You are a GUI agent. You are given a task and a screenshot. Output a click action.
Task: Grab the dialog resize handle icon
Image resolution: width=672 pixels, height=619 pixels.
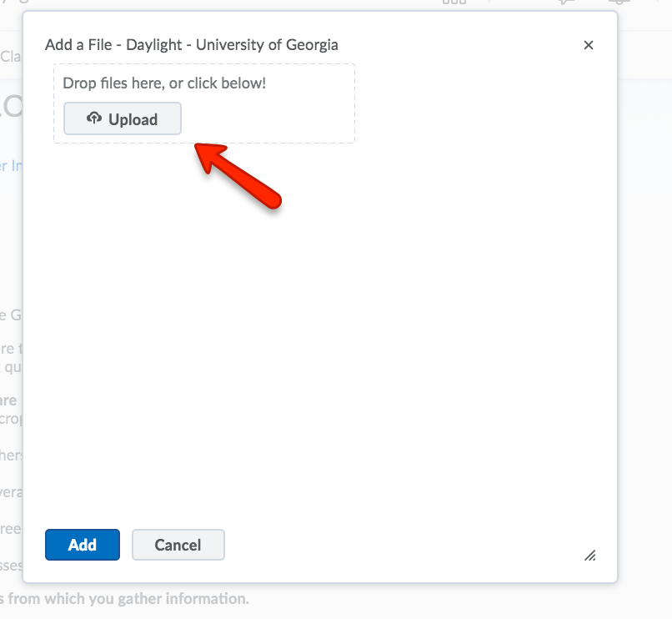[x=589, y=555]
